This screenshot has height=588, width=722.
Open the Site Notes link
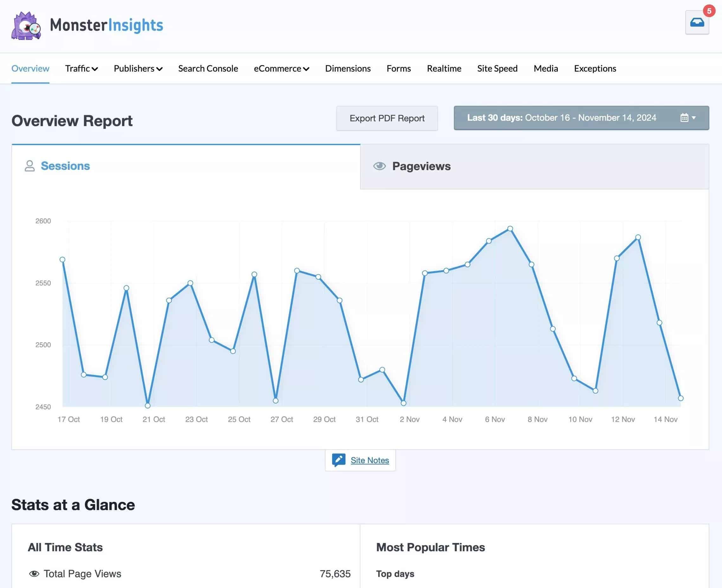pos(369,460)
